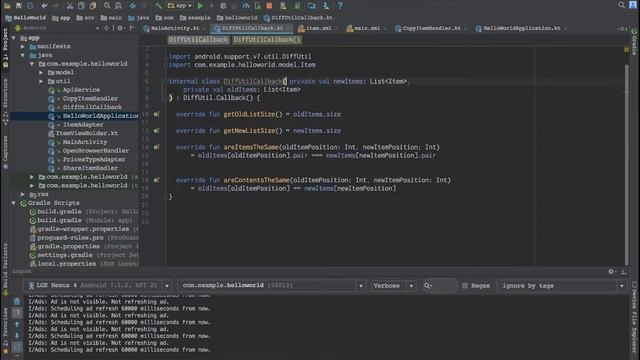Image resolution: width=640 pixels, height=360 pixels.
Task: Click DiffUtilCallback() breadcrumb in the editor
Action: point(267,40)
